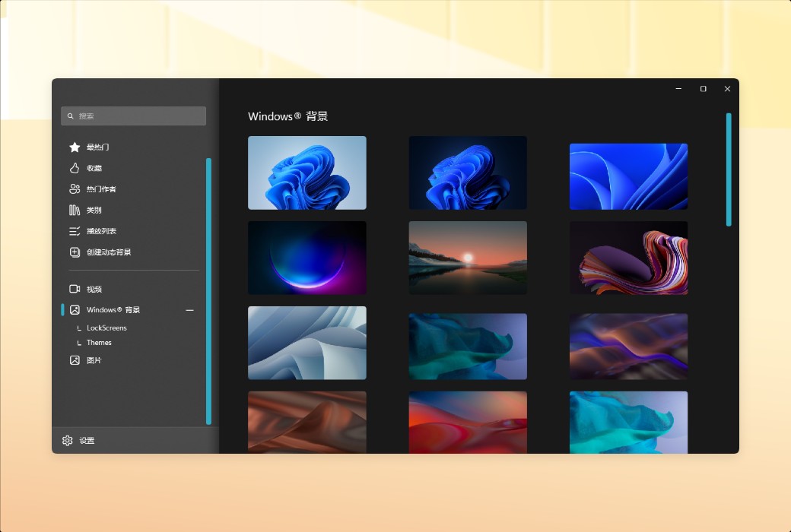Image resolution: width=791 pixels, height=532 pixels.
Task: Select the teal fabric wallpaper thumbnail
Action: click(x=467, y=346)
